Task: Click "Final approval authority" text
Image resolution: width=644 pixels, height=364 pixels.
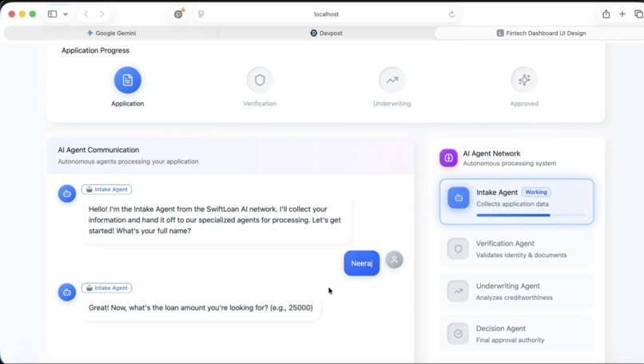Action: click(x=510, y=340)
